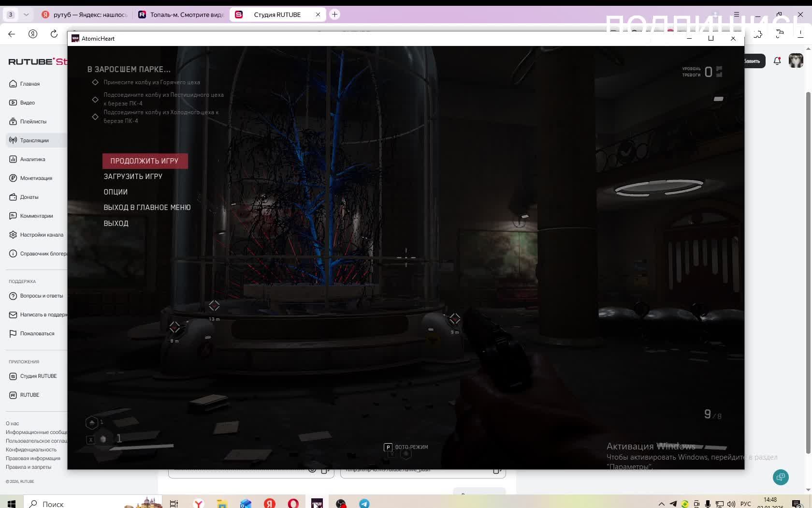
Task: Expand the browser tab list dropdown
Action: (x=26, y=15)
